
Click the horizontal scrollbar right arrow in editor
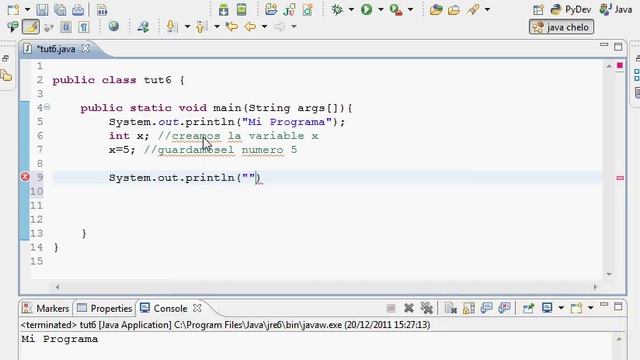point(595,287)
